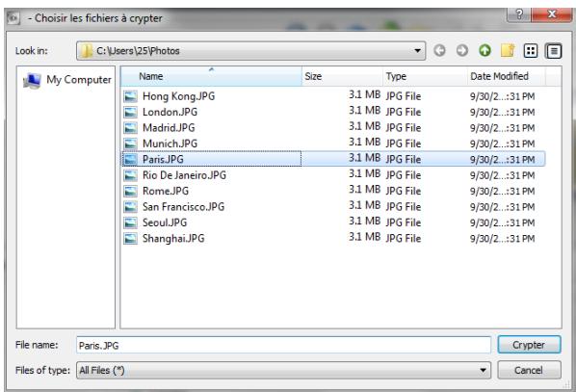Create a new folder with the folder icon
The width and height of the screenshot is (576, 392).
508,51
